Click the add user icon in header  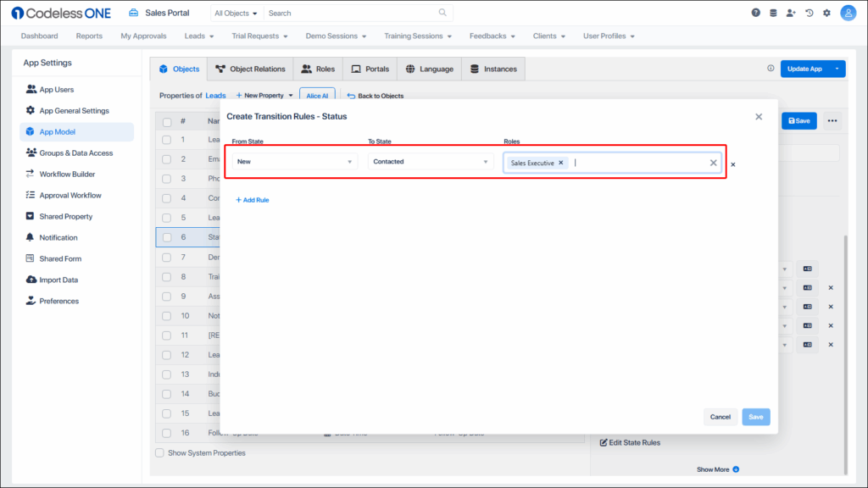pyautogui.click(x=791, y=13)
